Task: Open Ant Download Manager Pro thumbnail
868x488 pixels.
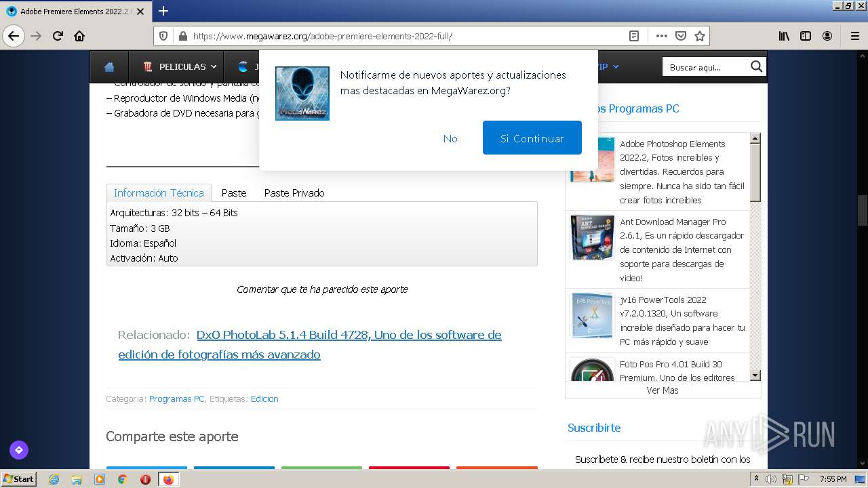Action: click(x=592, y=237)
